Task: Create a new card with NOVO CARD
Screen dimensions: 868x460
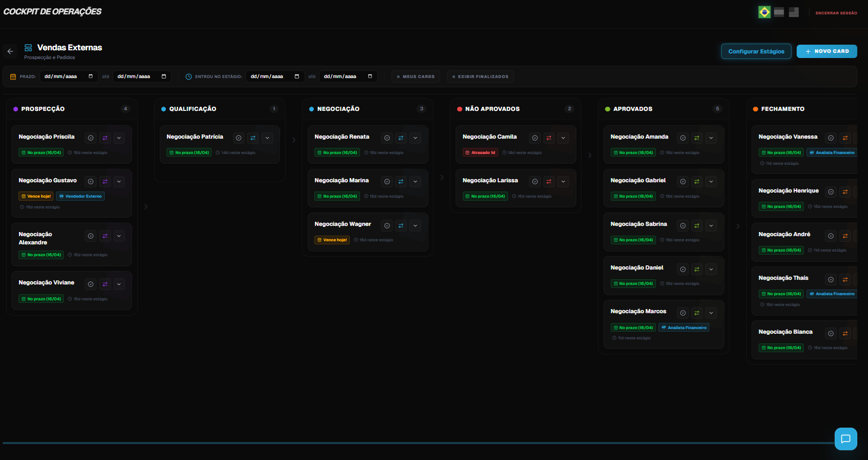Action: 827,51
